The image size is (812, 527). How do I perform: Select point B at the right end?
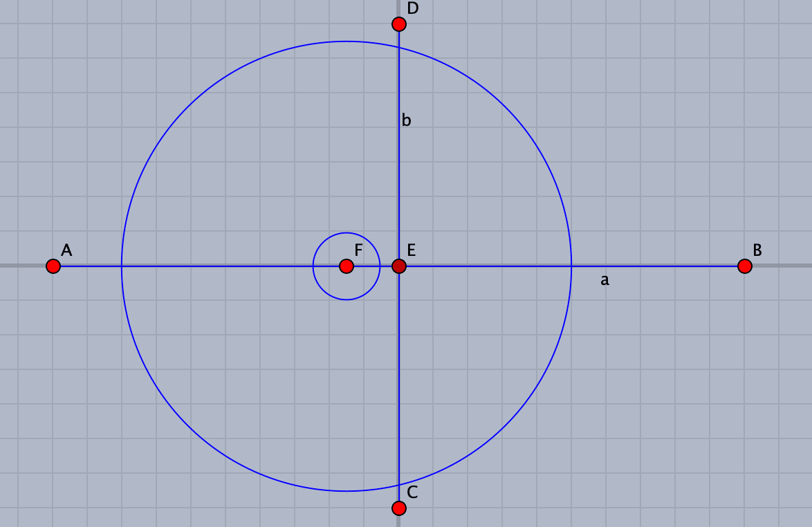[745, 266]
